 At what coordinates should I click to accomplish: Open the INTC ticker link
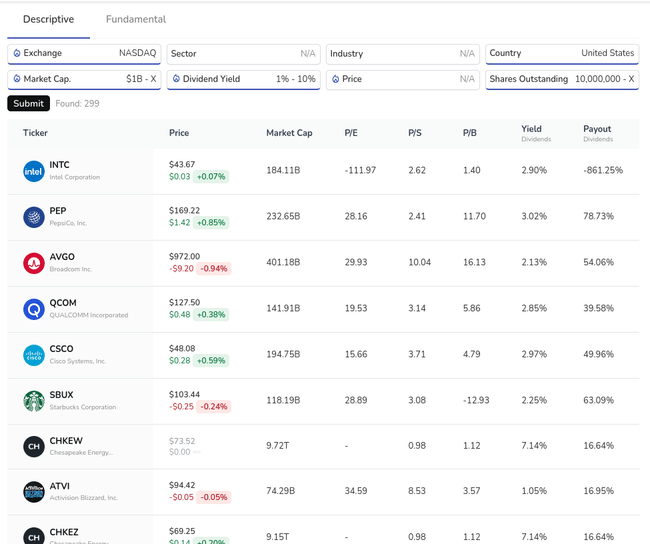(x=60, y=165)
